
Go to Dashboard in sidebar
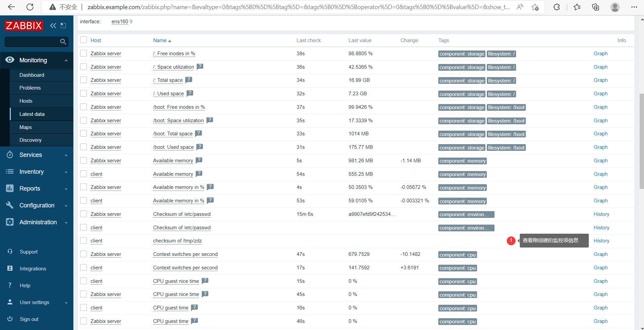(32, 75)
